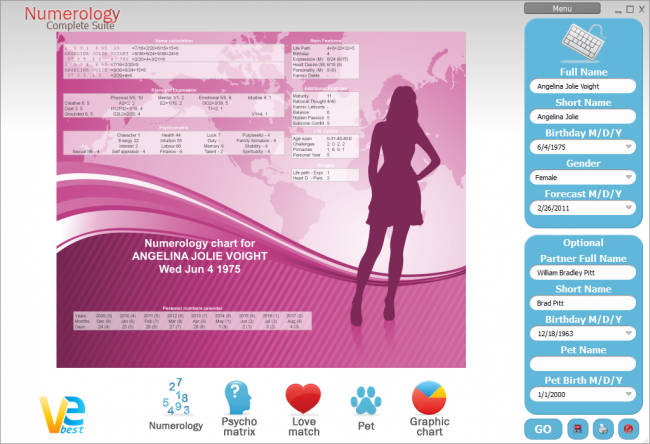
Task: Expand the partner Birthday 12/18/1963 dropdown arrow
Action: 628,333
